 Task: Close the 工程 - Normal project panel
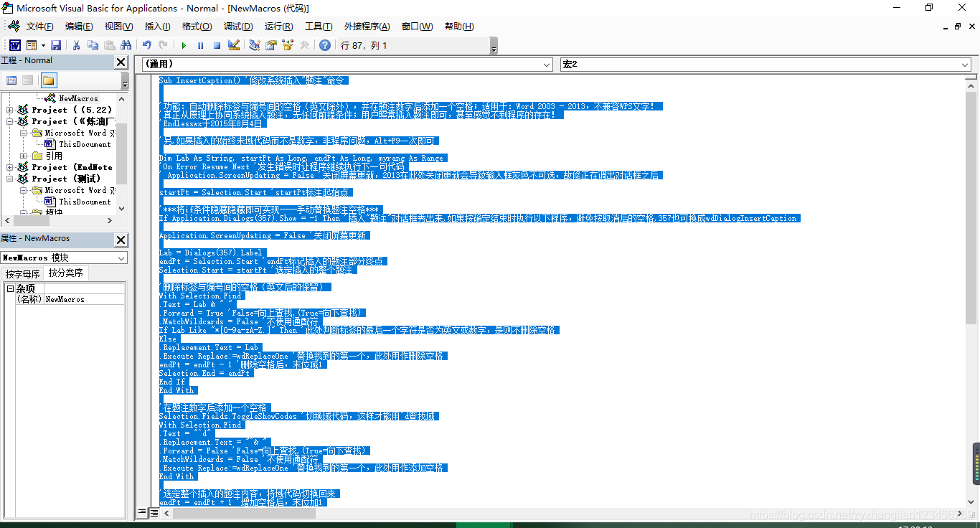point(121,62)
